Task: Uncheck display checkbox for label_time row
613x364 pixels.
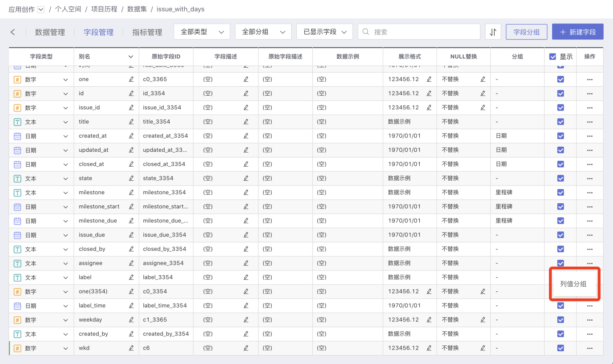Action: [561, 306]
